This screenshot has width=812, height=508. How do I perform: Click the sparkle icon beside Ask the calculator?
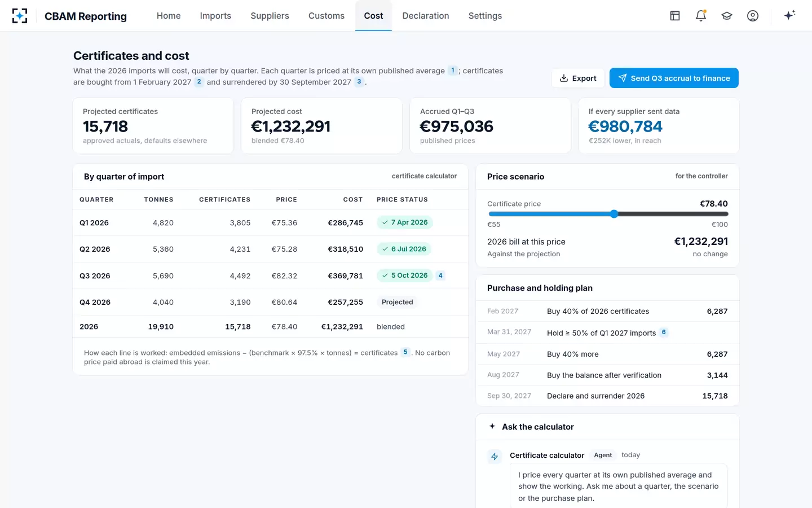click(492, 427)
